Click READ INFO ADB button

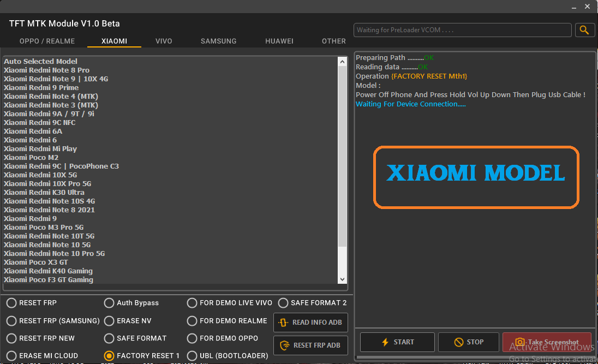pos(310,323)
